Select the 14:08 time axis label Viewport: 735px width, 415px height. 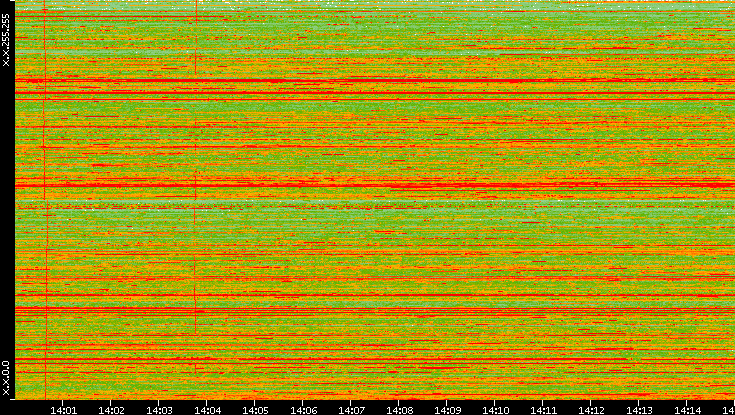(x=399, y=410)
